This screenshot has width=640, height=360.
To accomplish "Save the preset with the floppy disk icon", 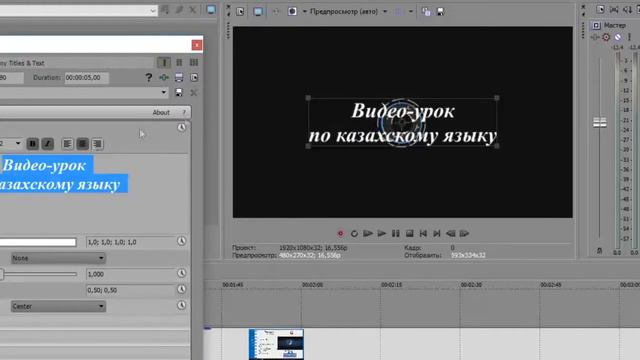I will [x=179, y=93].
